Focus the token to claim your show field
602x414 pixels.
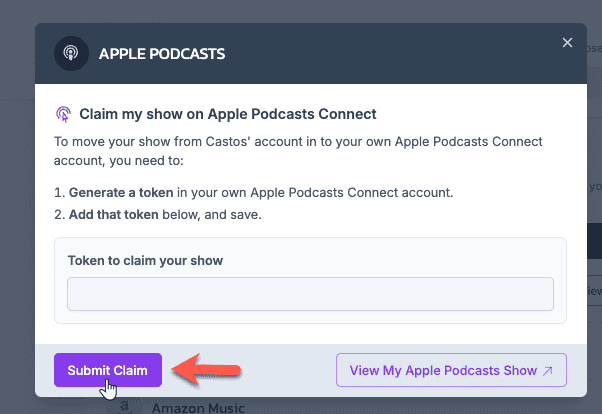pyautogui.click(x=310, y=294)
